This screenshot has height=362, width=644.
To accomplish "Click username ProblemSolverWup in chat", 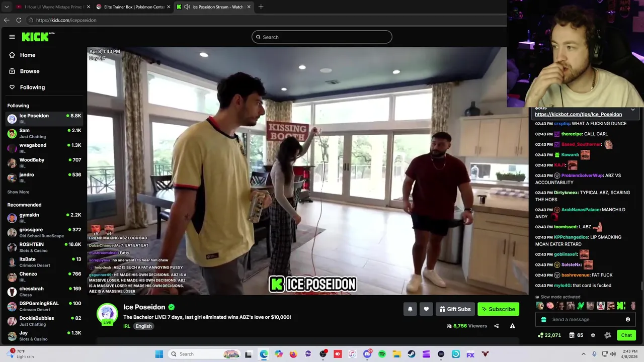I will click(582, 175).
